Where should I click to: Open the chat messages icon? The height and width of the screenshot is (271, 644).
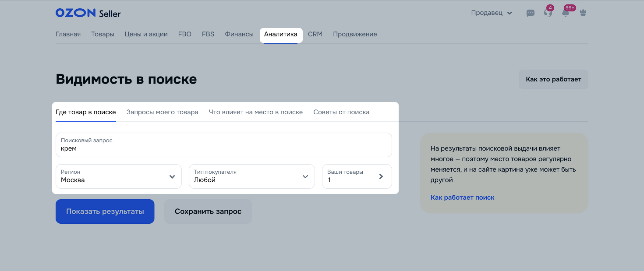click(530, 13)
